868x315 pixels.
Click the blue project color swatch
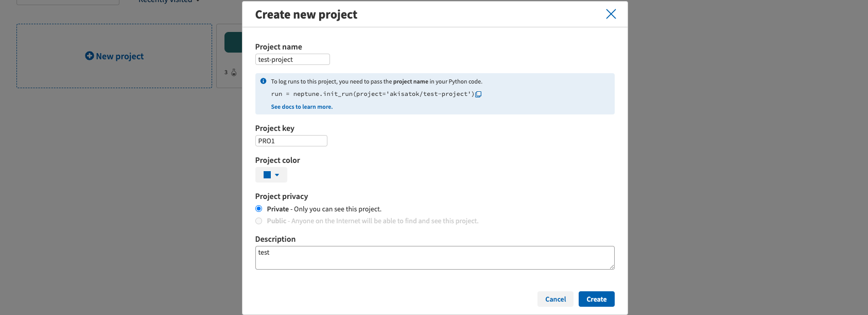point(267,175)
